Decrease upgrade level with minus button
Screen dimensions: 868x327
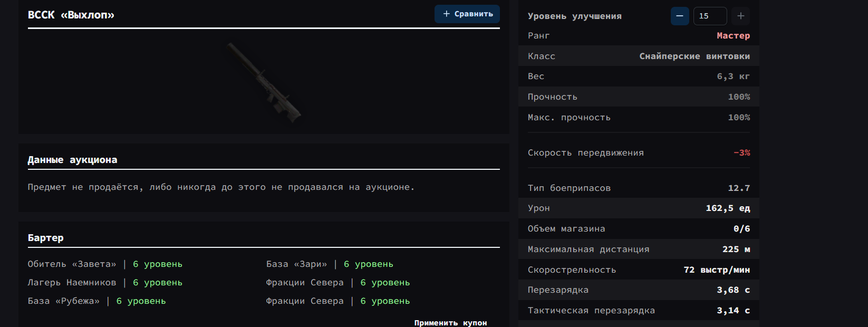click(680, 16)
